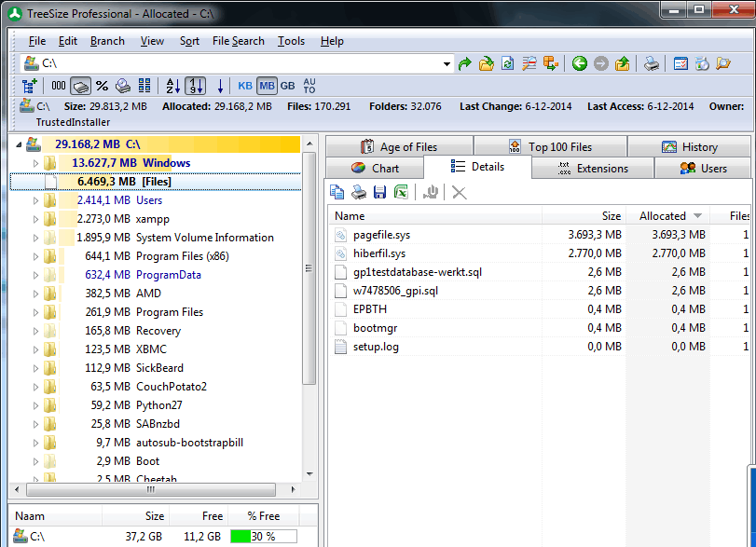Expand the Users folder node
Image resolution: width=756 pixels, height=547 pixels.
[x=35, y=200]
